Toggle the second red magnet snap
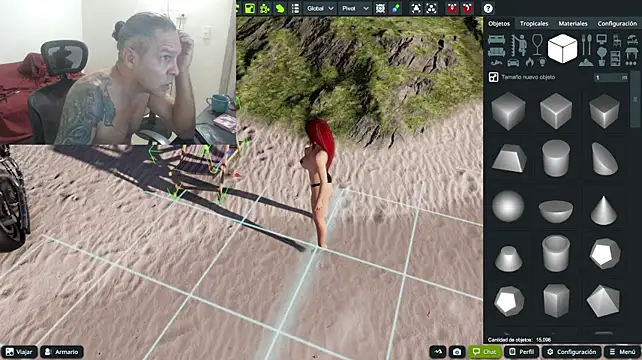The image size is (642, 360). coord(467,8)
